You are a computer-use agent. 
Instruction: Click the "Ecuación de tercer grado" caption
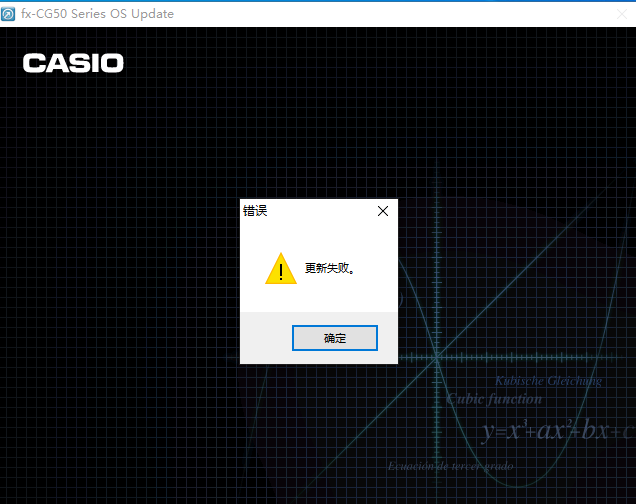pyautogui.click(x=450, y=466)
